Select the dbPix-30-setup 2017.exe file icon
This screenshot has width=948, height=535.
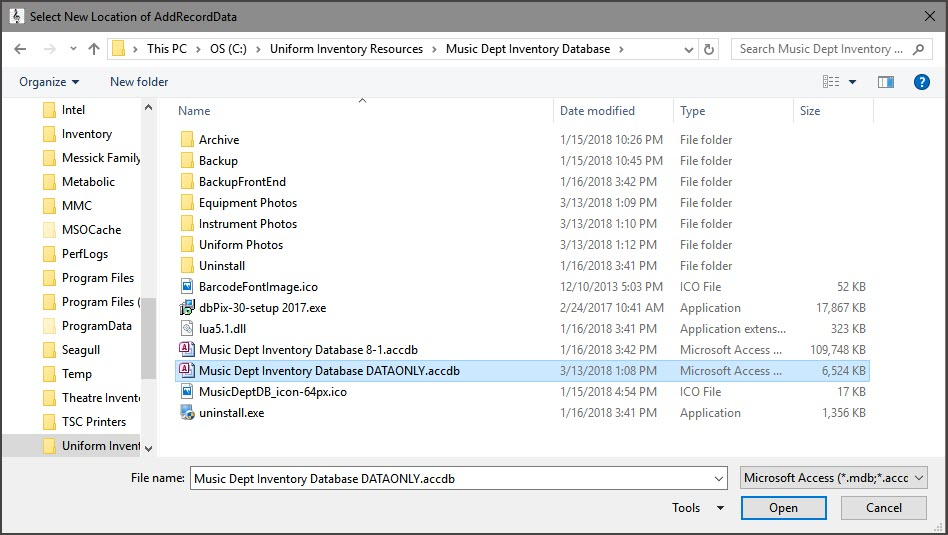[x=186, y=308]
